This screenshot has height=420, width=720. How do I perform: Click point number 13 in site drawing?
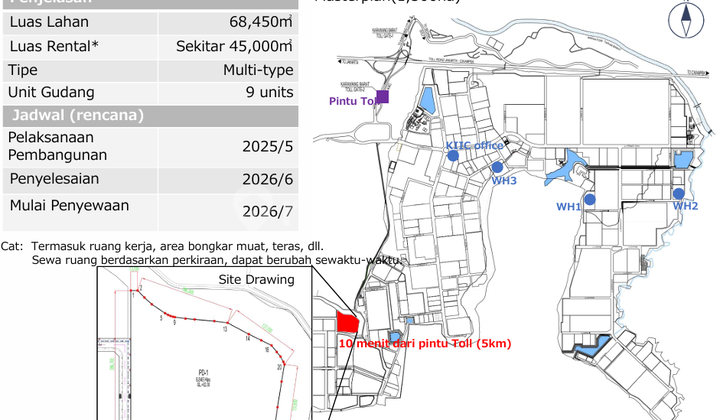coord(225,329)
